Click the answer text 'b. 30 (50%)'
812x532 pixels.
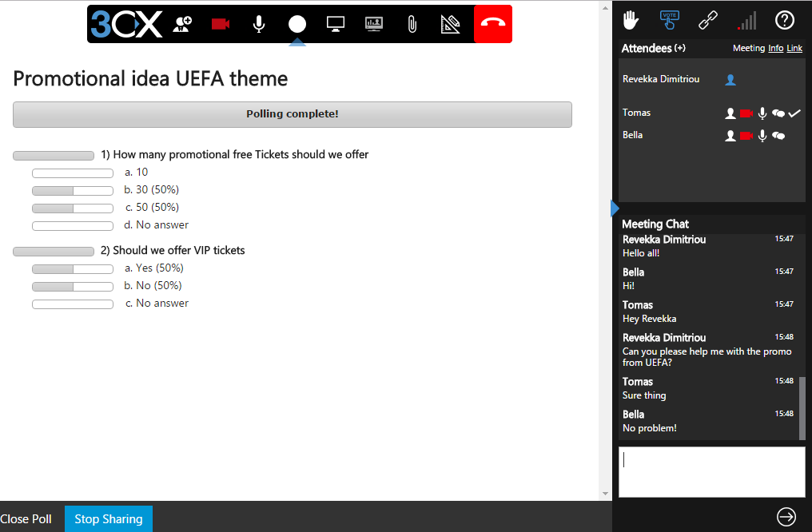tap(152, 189)
